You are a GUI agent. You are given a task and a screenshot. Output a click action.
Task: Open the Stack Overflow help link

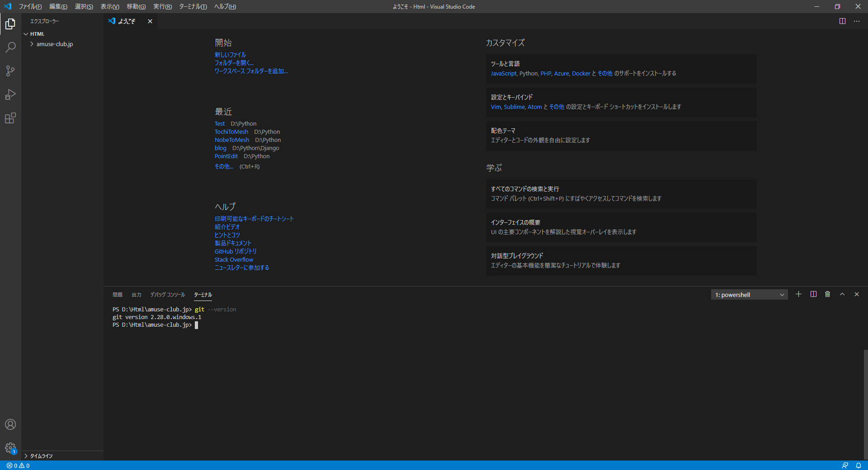(233, 259)
